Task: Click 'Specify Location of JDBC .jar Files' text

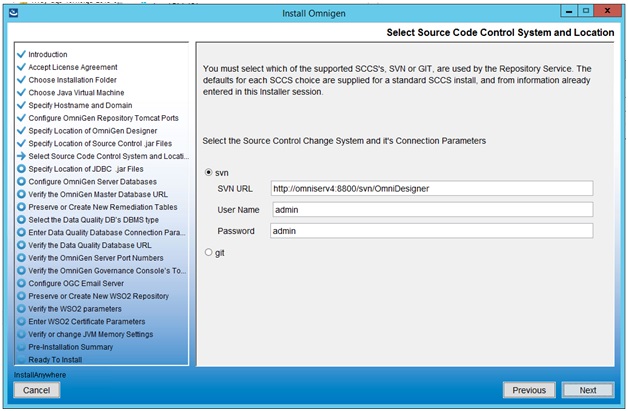Action: coord(86,169)
